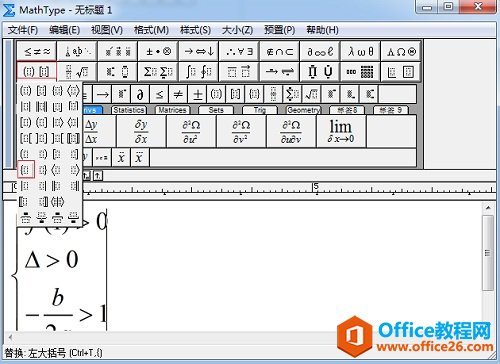Insert the ≤ symbol from small bar
Viewport: 500px width, 364px height.
(x=159, y=94)
